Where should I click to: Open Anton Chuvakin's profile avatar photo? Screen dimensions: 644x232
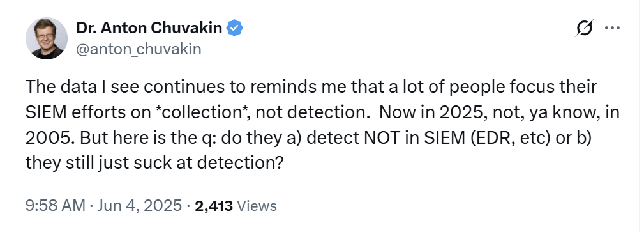[47, 38]
